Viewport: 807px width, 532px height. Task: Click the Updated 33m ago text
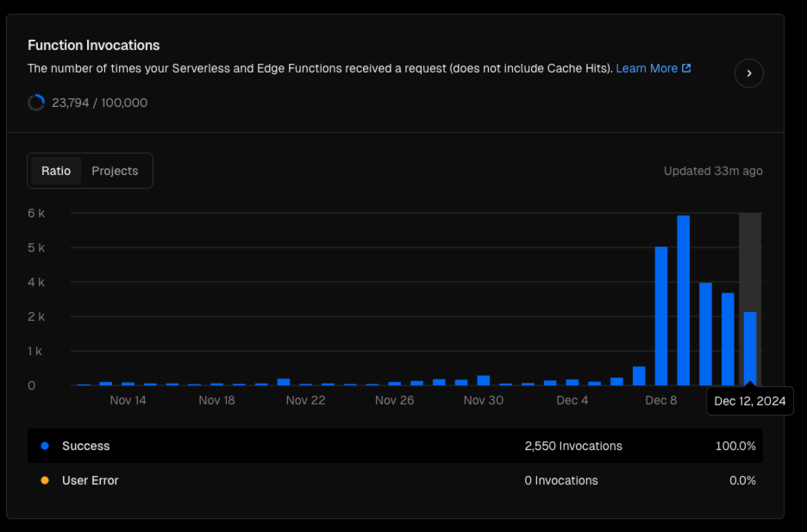[x=713, y=171]
